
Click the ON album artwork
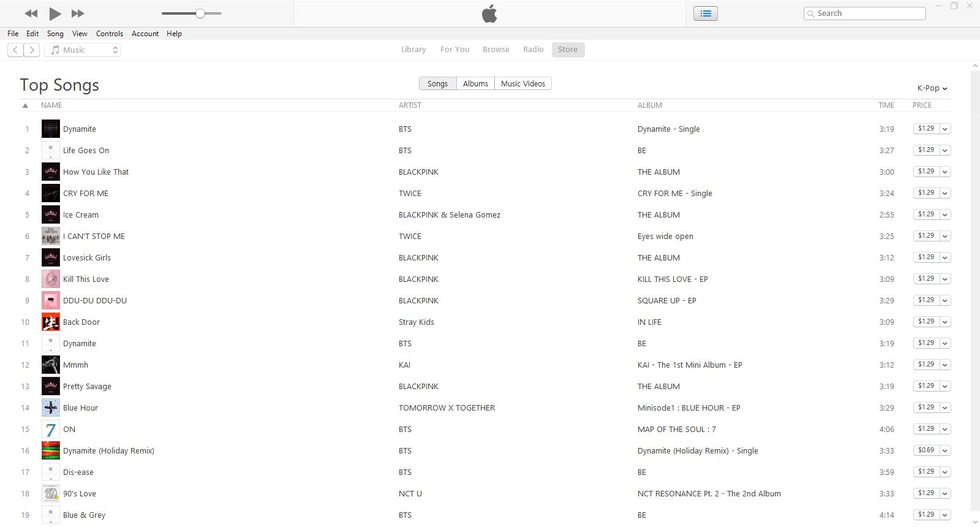click(50, 429)
